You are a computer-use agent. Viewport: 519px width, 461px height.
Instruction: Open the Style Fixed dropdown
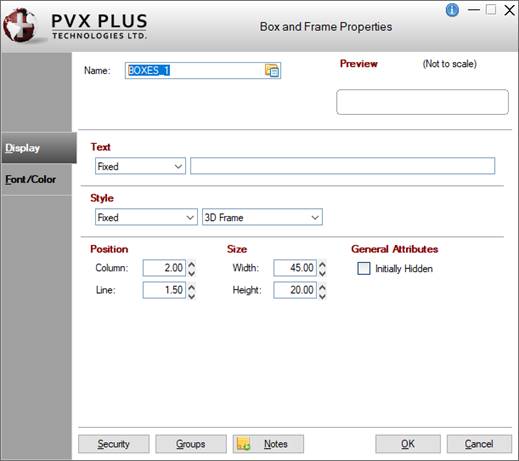tap(146, 217)
